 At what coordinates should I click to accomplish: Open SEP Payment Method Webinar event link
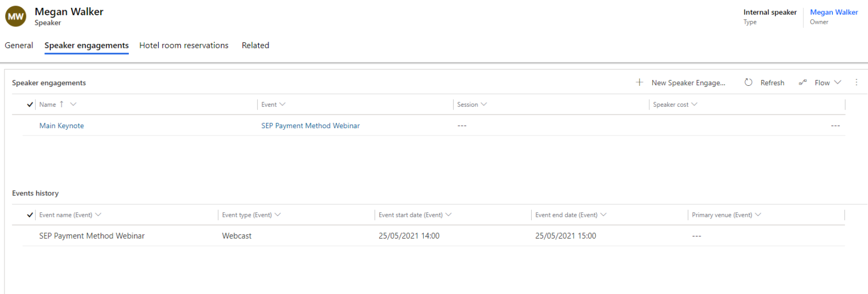(310, 126)
